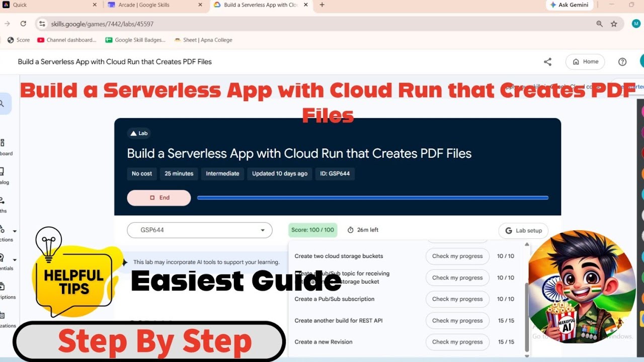Check progress for Create a Pub/Sub subscription
Viewport: 644px width, 362px height.
[457, 299]
